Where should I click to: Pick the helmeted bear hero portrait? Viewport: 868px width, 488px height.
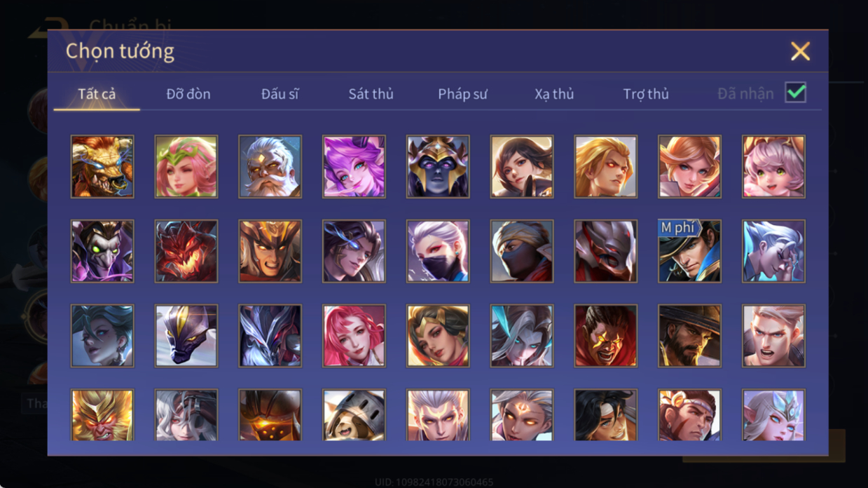[x=354, y=415]
